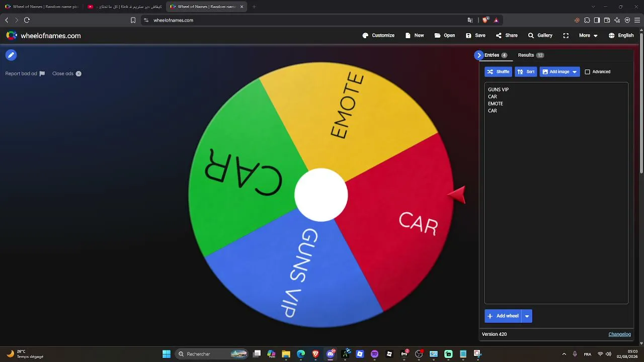The height and width of the screenshot is (362, 644).
Task: Click the wheelofnames.com logo
Action: pyautogui.click(x=43, y=36)
